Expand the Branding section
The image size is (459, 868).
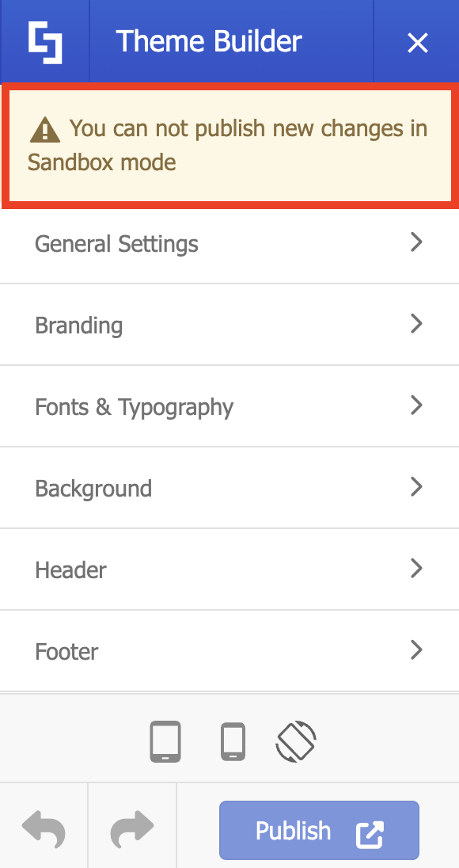pyautogui.click(x=229, y=325)
